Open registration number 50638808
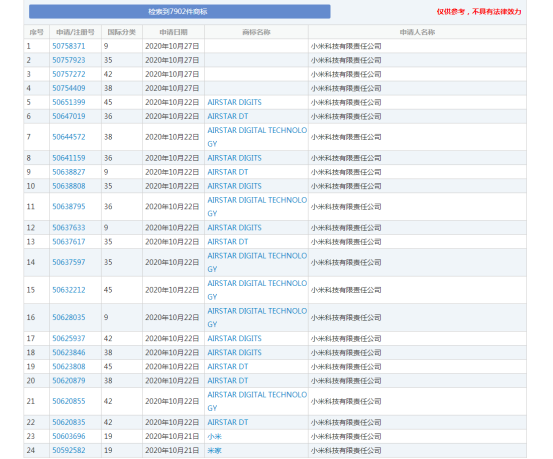The image size is (553, 459). pos(69,186)
